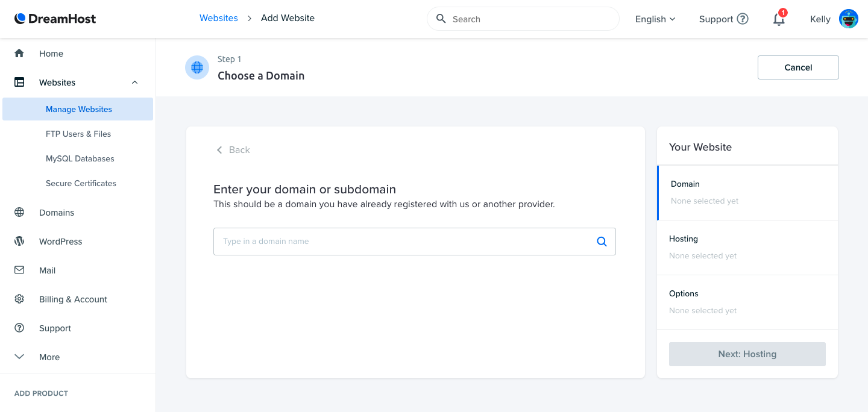Open MySQL Databases sidebar item

click(x=80, y=159)
